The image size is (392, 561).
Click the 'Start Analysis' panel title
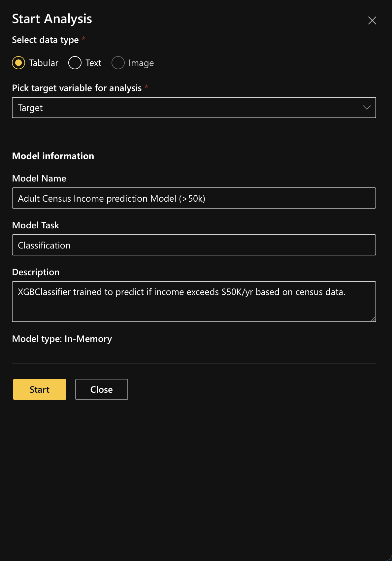point(52,19)
